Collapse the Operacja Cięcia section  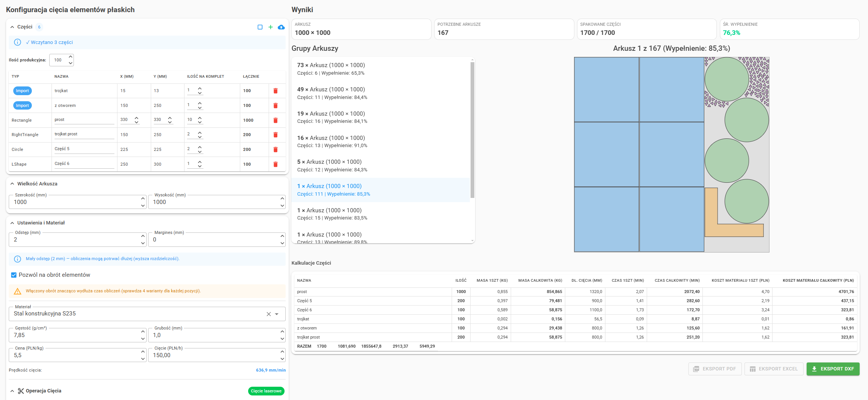point(12,391)
